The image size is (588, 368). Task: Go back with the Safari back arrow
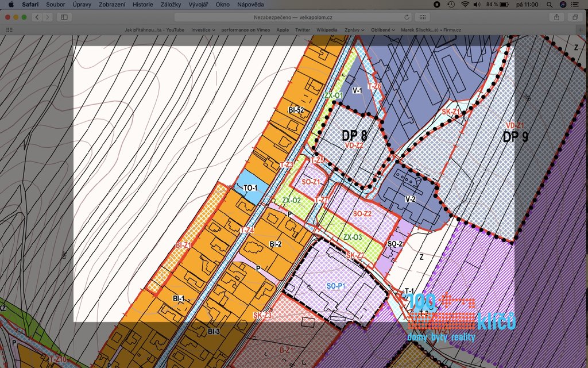coord(37,17)
